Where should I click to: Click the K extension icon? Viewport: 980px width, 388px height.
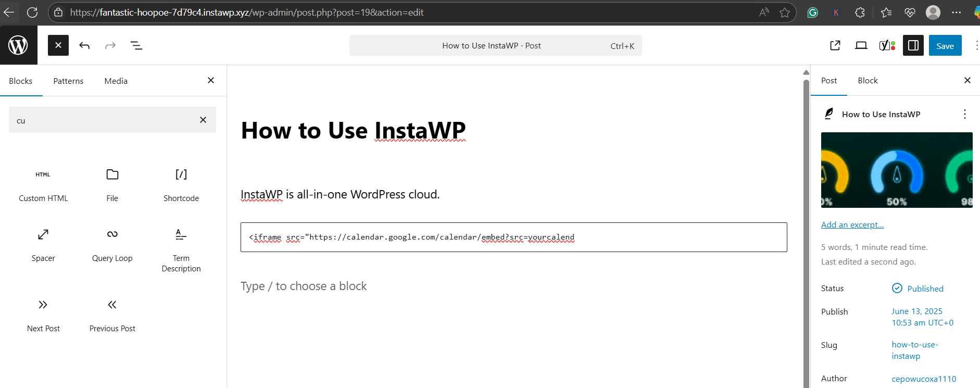click(836, 12)
